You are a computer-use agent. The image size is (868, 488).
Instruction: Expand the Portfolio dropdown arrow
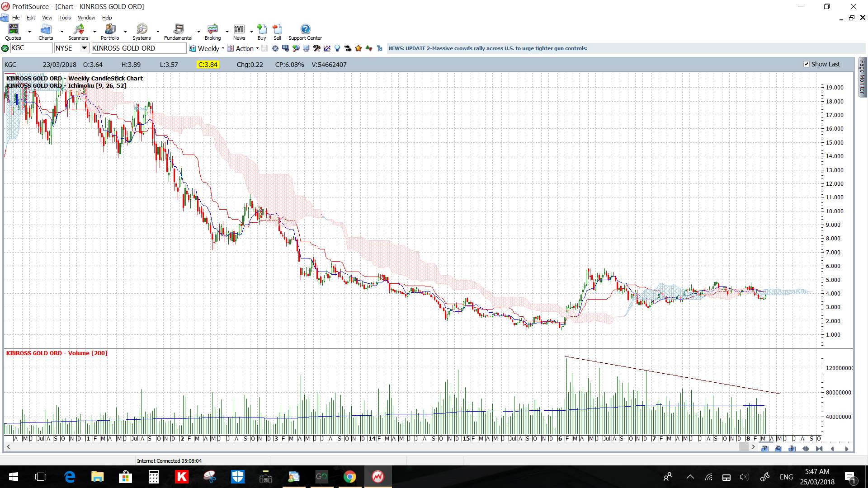click(x=125, y=32)
